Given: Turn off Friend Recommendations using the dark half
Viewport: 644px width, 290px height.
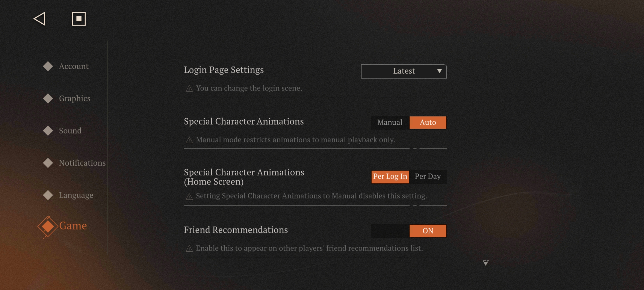Looking at the screenshot, I should [390, 231].
